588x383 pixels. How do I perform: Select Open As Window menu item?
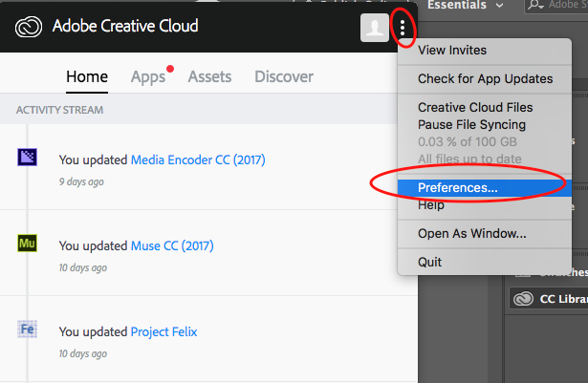(471, 233)
